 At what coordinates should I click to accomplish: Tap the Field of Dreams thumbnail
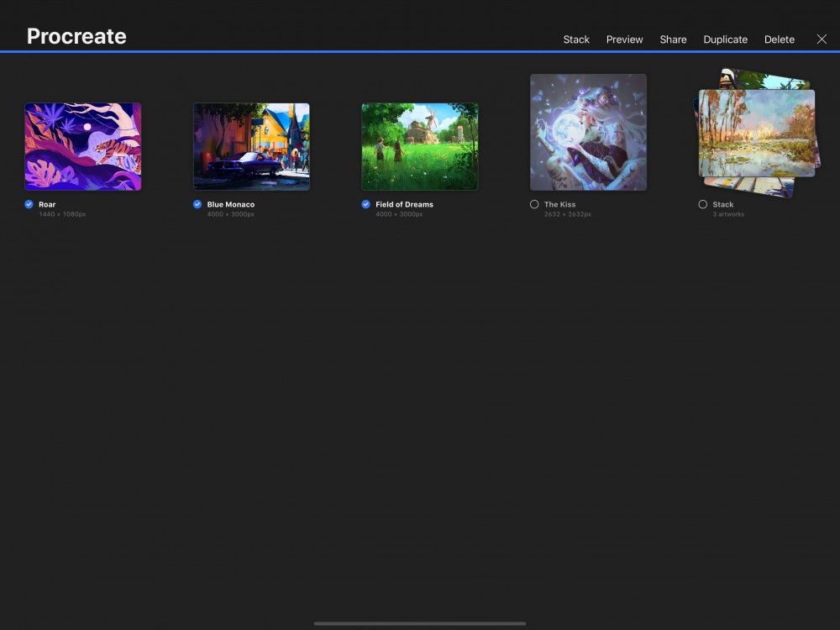420,145
